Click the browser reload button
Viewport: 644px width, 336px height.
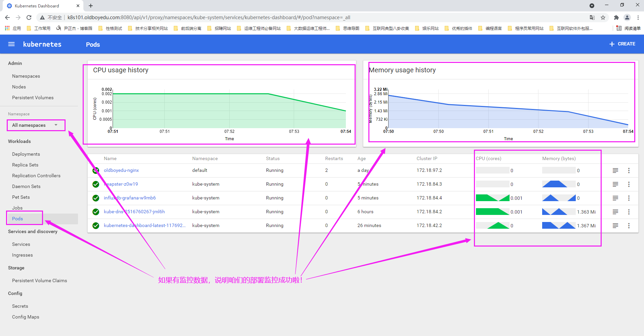29,17
